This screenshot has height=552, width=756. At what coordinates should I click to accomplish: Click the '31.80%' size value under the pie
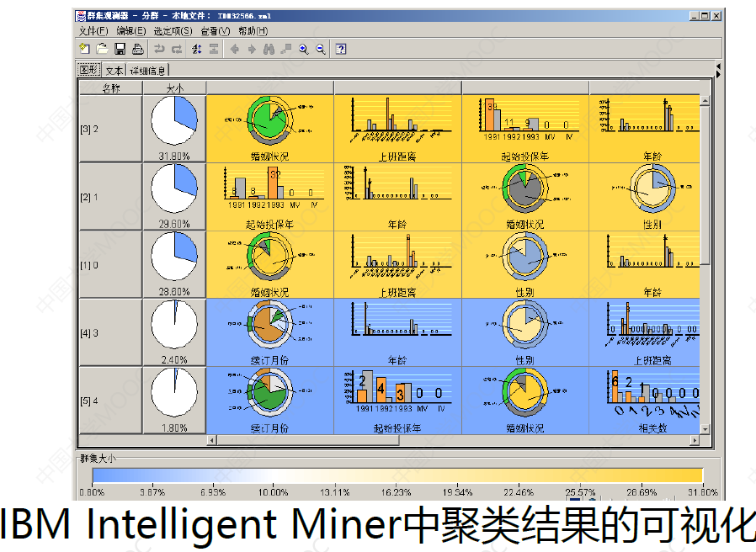point(174,157)
